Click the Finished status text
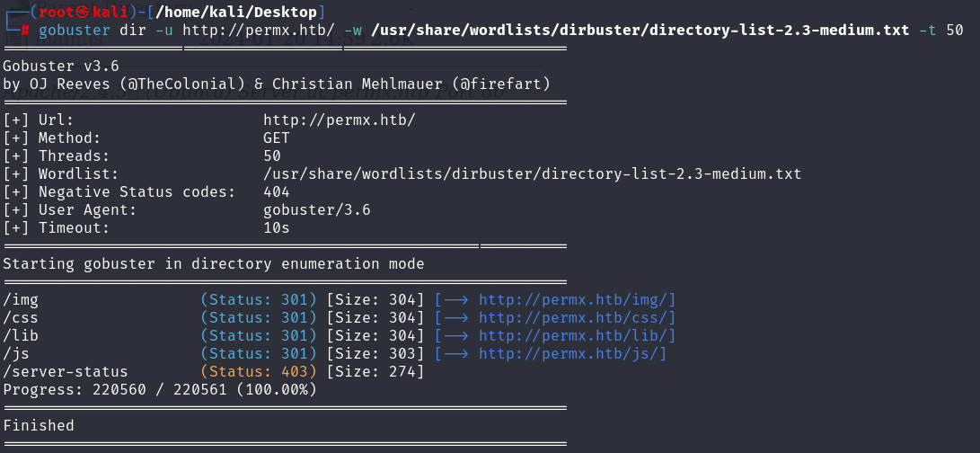Viewport: 980px width, 453px height. pyautogui.click(x=39, y=425)
